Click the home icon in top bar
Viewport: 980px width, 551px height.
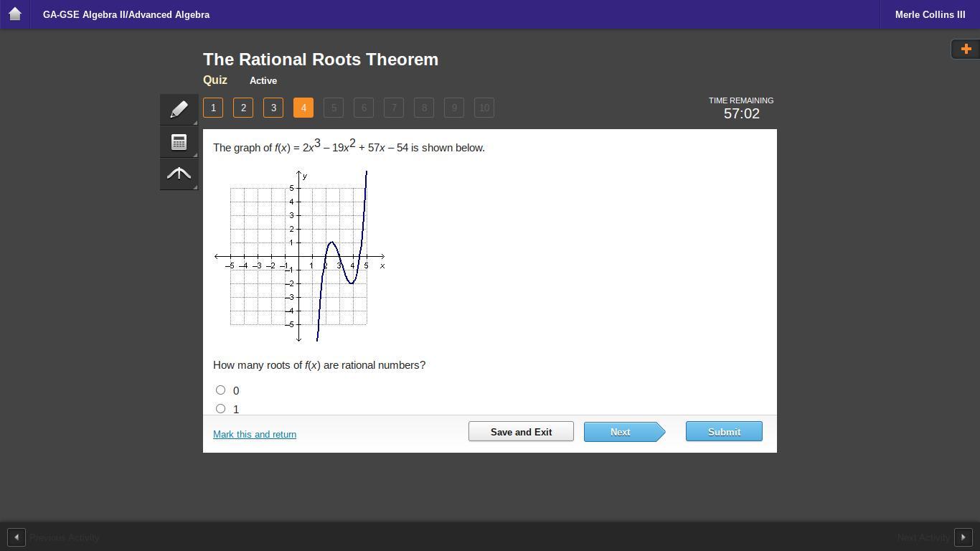coord(14,14)
